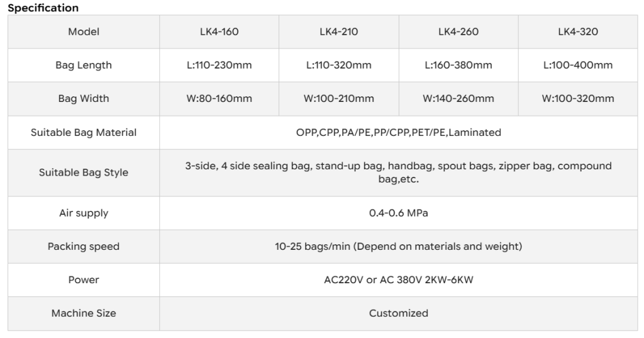Click the Suitable Bag Style label
Viewport: 644px width, 338px height.
pyautogui.click(x=84, y=172)
